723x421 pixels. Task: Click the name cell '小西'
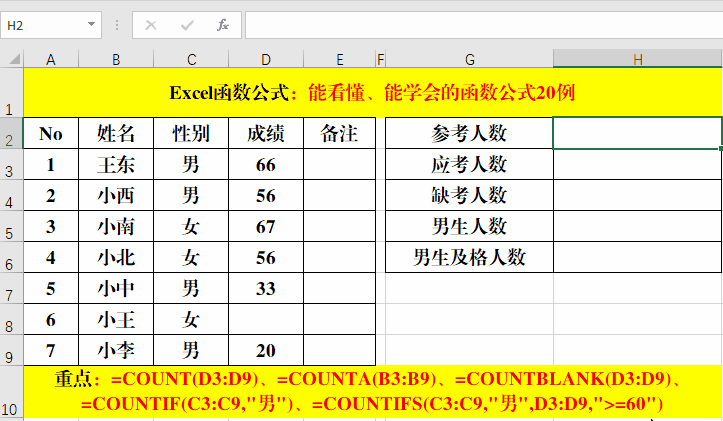[x=116, y=196]
